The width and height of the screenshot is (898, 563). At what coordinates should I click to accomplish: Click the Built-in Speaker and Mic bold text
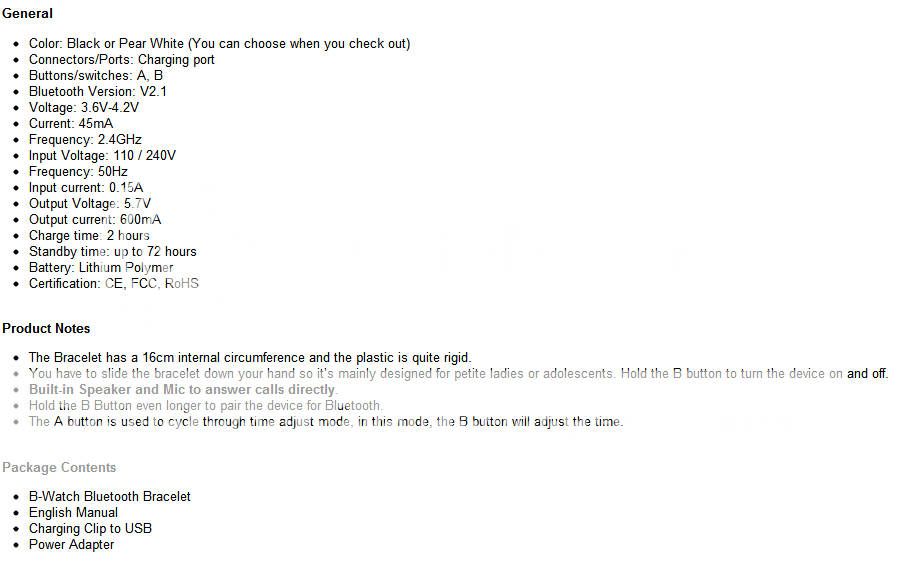pos(182,389)
